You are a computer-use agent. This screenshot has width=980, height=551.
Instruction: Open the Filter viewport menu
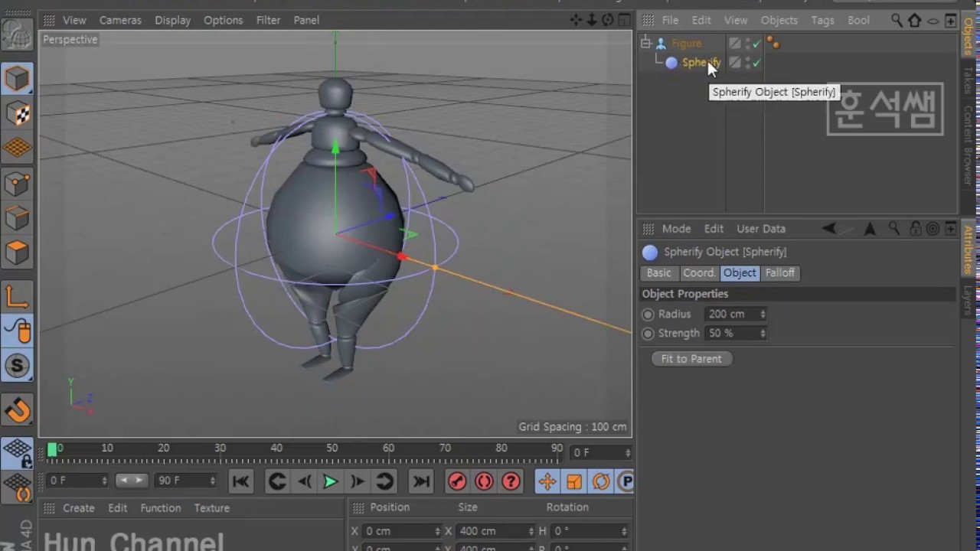(x=268, y=20)
